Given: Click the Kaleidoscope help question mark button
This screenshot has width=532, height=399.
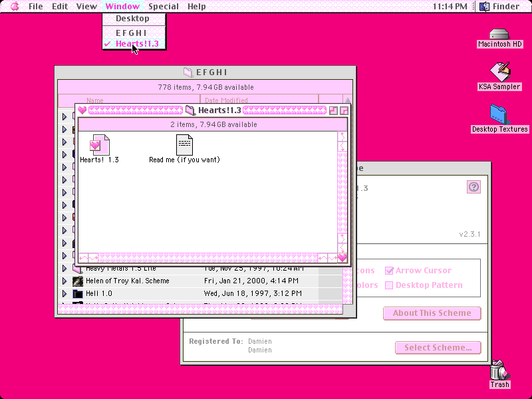Looking at the screenshot, I should pyautogui.click(x=473, y=187).
